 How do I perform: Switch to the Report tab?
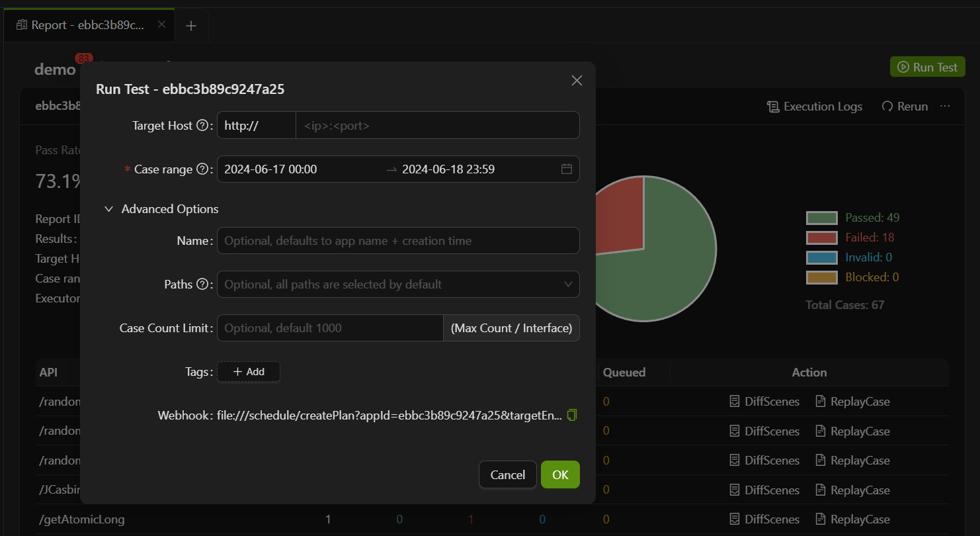click(x=88, y=25)
